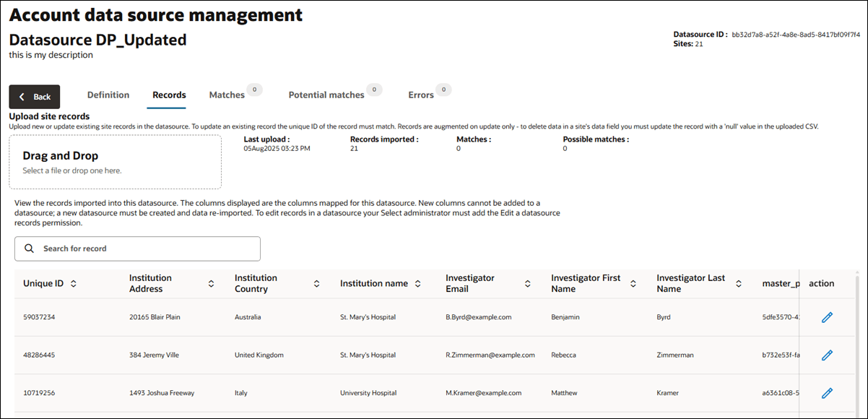Click the search magnifier icon
The width and height of the screenshot is (868, 419).
pyautogui.click(x=30, y=248)
